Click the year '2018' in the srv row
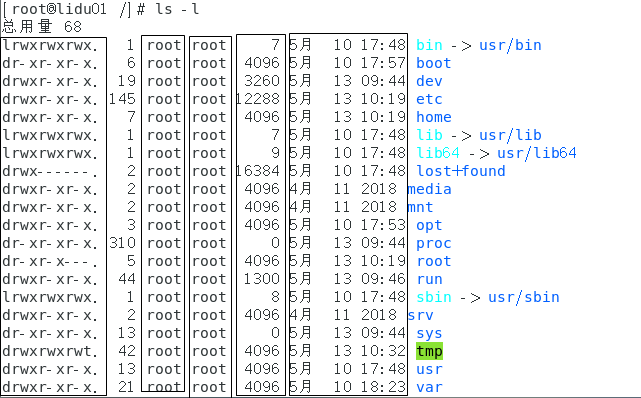Viewport: 641px width, 398px height. (379, 315)
